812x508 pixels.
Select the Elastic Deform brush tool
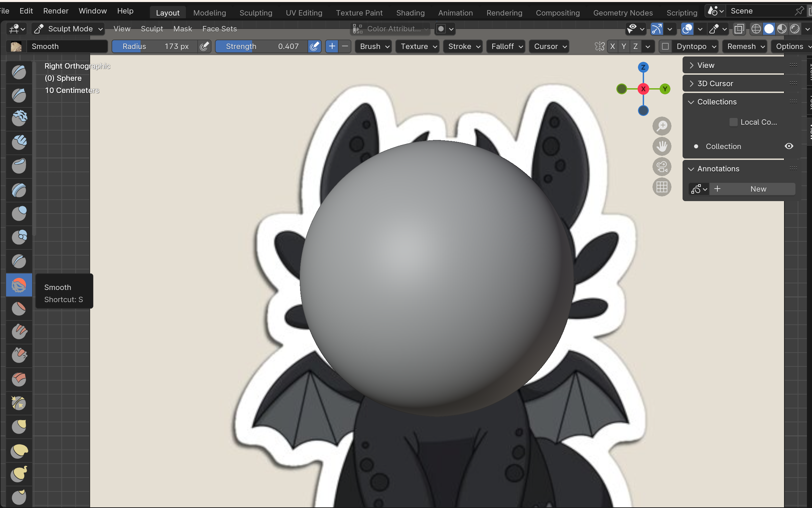point(19,451)
